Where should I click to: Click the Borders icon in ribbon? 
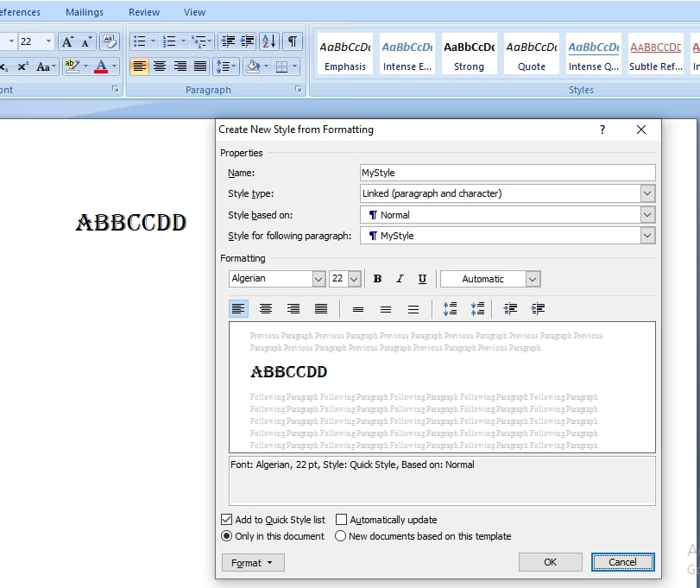(x=281, y=66)
